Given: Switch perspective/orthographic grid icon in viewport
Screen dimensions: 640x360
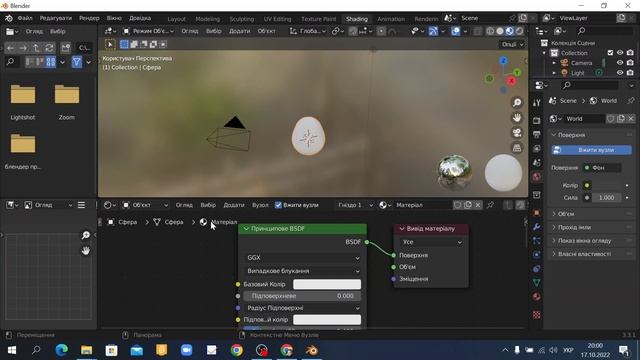Looking at the screenshot, I should [517, 148].
